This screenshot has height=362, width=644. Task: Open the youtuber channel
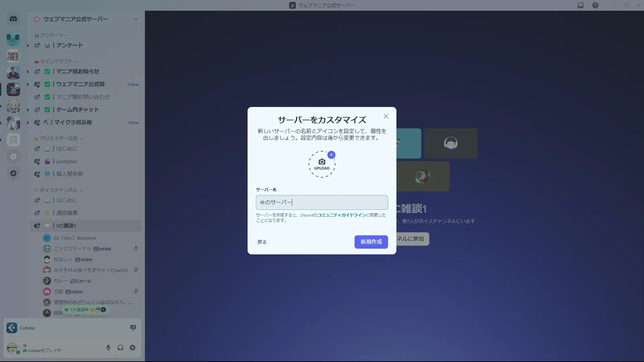pyautogui.click(x=67, y=161)
